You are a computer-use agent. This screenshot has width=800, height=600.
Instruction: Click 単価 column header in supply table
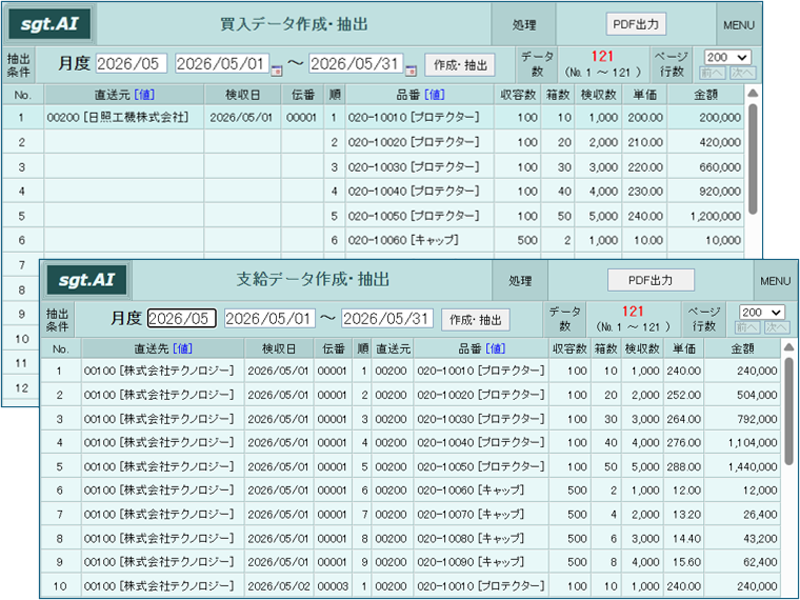(684, 349)
